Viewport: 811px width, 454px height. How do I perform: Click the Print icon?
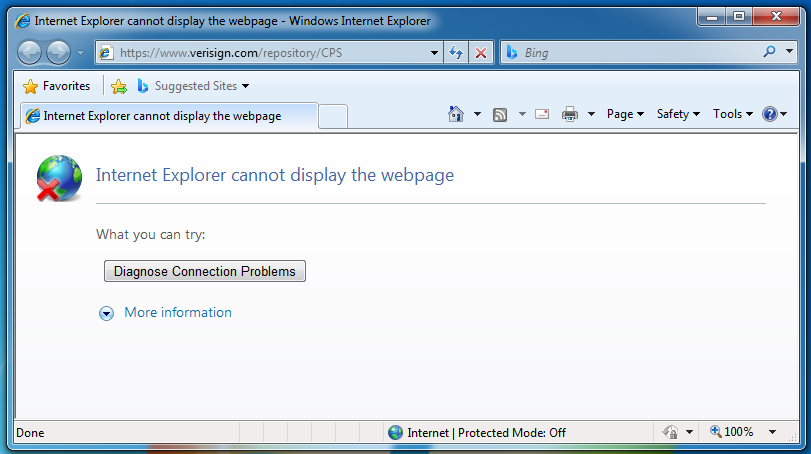570,114
